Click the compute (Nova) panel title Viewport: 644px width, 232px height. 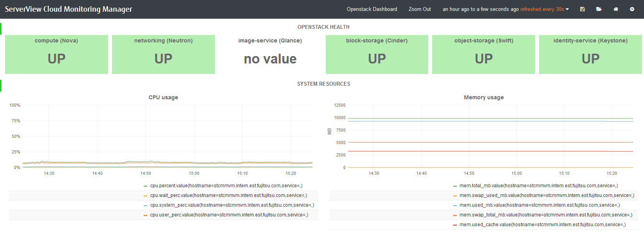coord(56,40)
